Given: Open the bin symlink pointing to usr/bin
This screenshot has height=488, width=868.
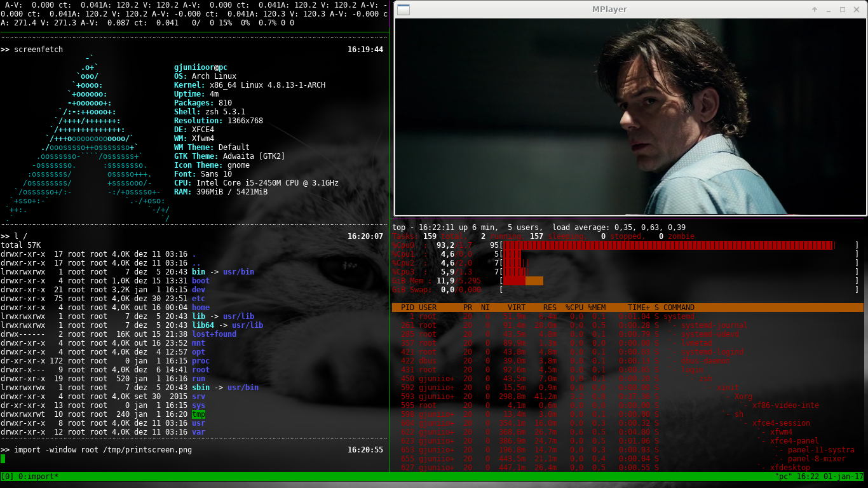Looking at the screenshot, I should pos(198,271).
